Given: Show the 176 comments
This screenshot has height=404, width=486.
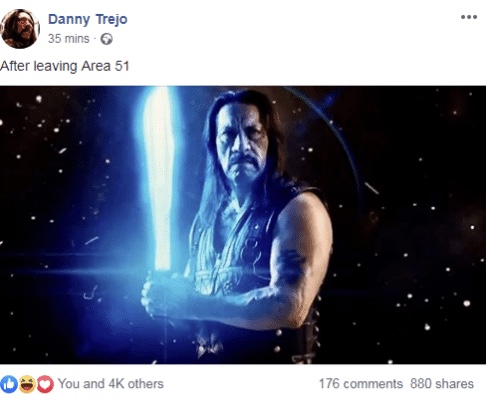Looking at the screenshot, I should coord(361,384).
